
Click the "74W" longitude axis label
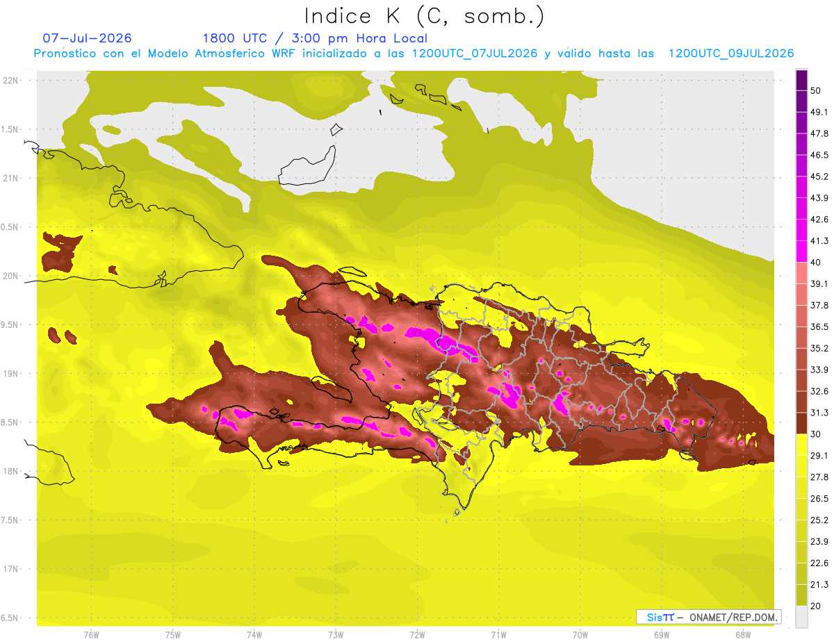pyautogui.click(x=254, y=634)
